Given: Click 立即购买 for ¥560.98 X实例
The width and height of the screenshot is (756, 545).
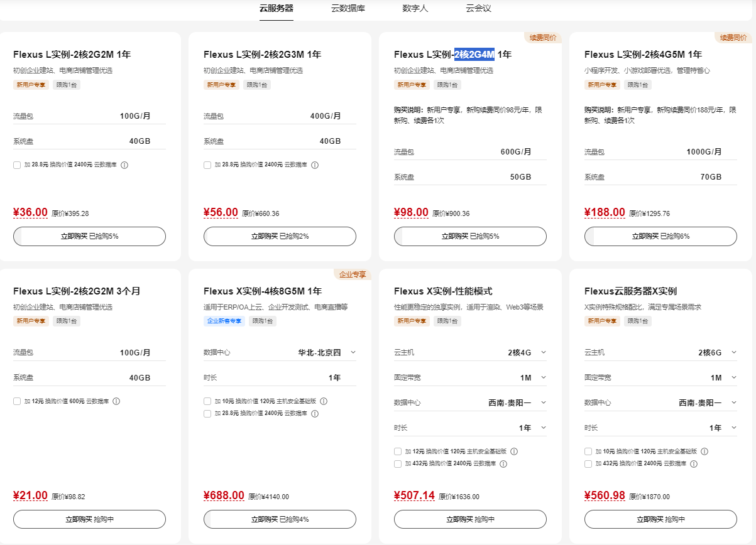Looking at the screenshot, I should click(660, 519).
